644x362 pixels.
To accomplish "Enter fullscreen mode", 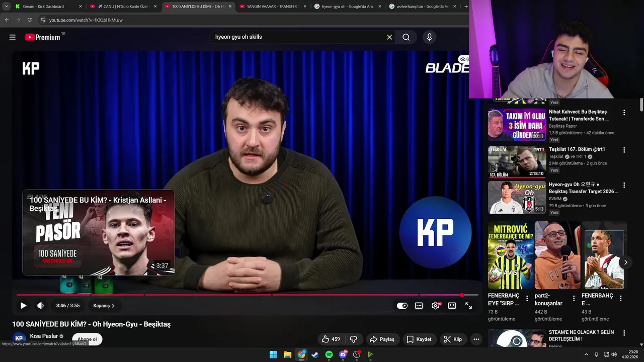I will [468, 306].
